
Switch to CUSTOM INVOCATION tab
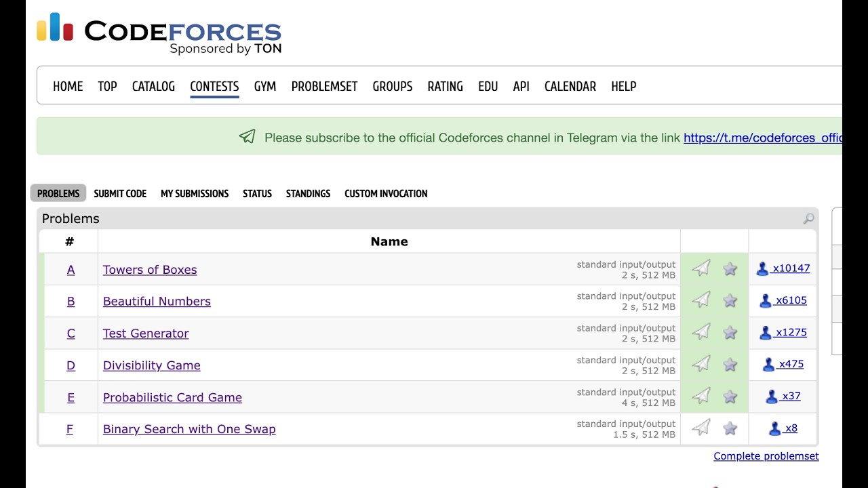(x=386, y=193)
